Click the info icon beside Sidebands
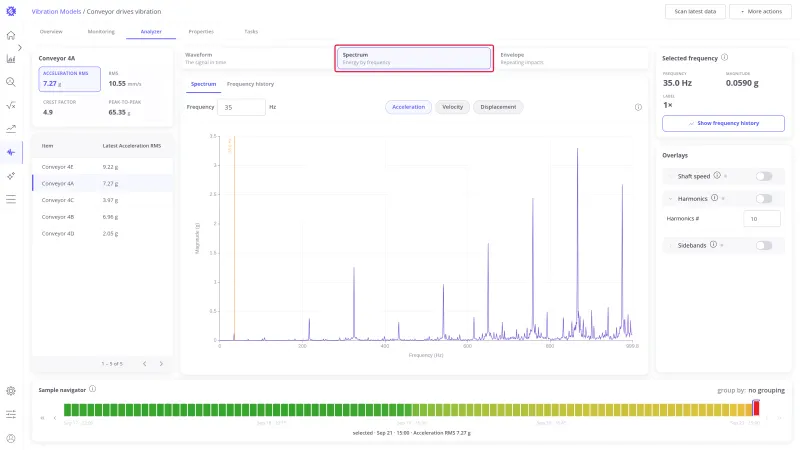The image size is (800, 450). click(713, 245)
